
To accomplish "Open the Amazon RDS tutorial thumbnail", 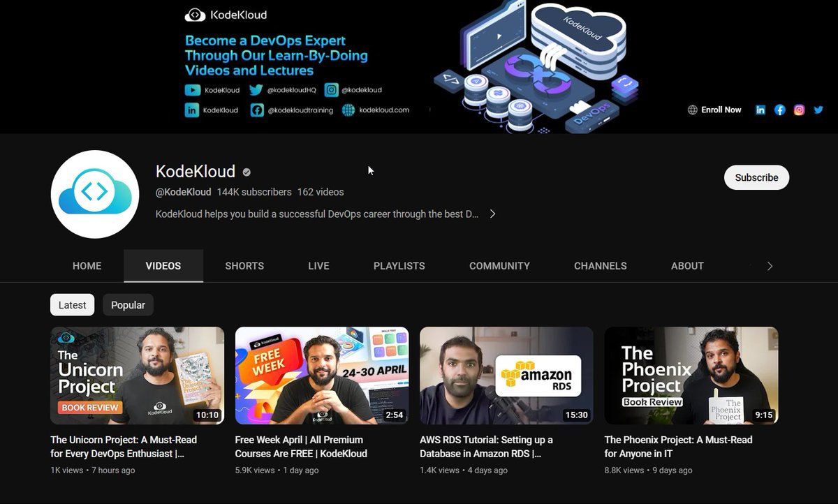I will [x=506, y=376].
